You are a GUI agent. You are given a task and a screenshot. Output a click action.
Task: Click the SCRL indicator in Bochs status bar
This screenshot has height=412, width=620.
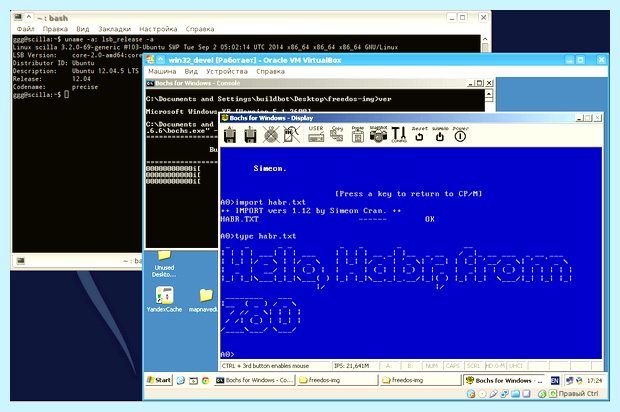(x=474, y=366)
